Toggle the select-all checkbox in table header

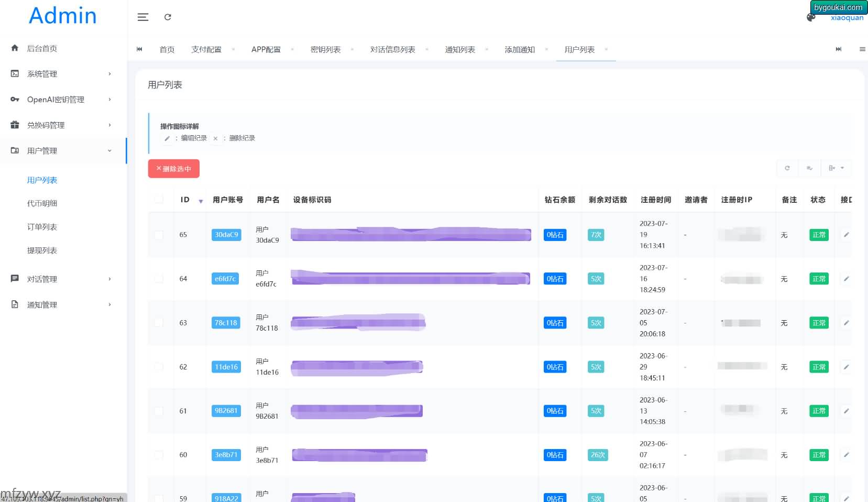(159, 199)
